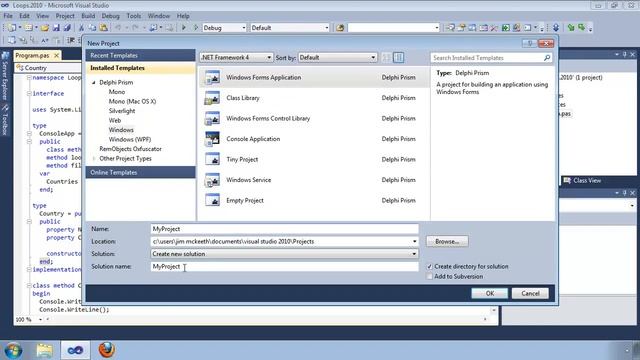Select RemObjects Oxfuscator category

coord(130,149)
